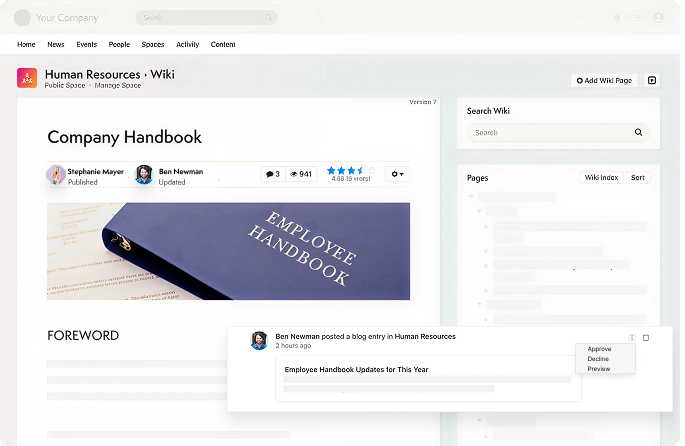Click the Company Handbook page title
Screen dimensions: 685x446
coord(125,137)
